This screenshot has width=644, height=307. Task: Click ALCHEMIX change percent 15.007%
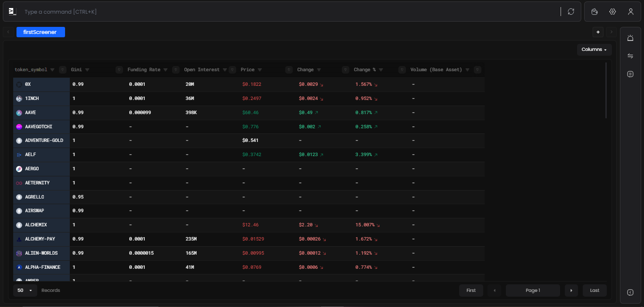(x=365, y=225)
